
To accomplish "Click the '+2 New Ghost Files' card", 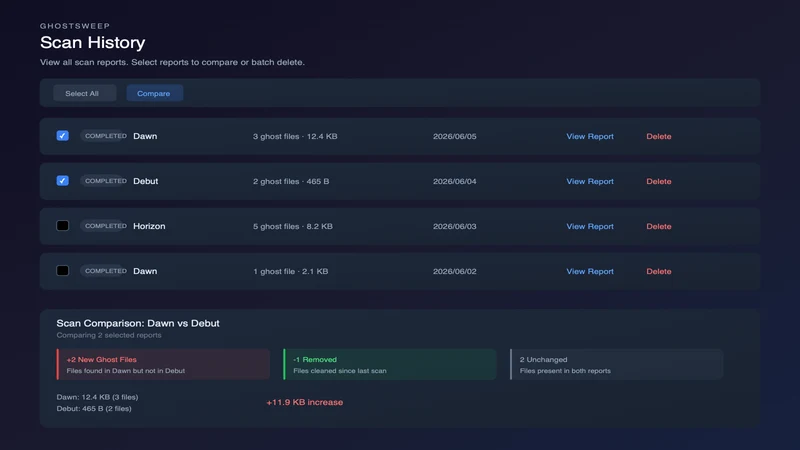I will 163,364.
